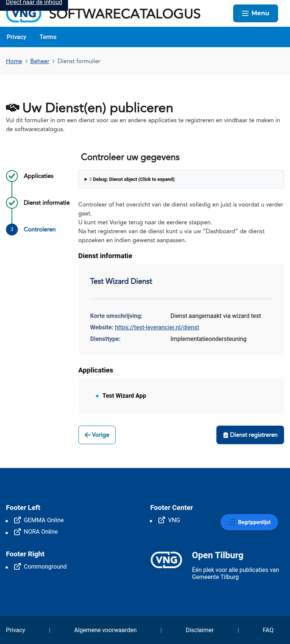This screenshot has height=644, width=290.
Task: Click external link icon beside Commonground
Action: coord(17,566)
